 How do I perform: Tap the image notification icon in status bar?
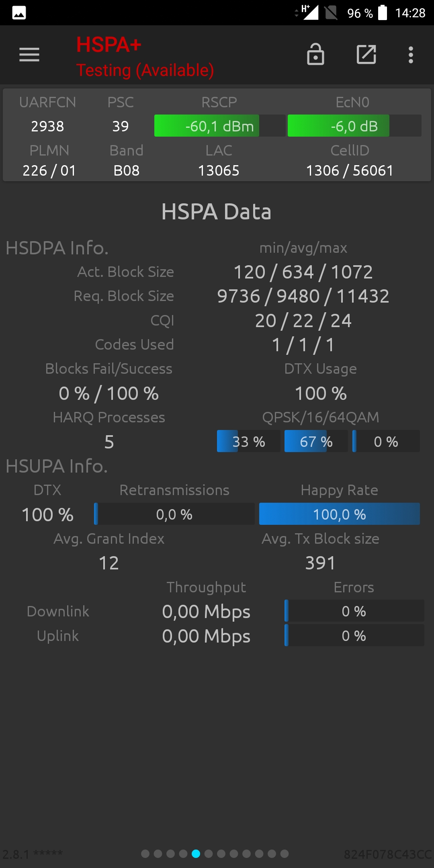[x=19, y=13]
